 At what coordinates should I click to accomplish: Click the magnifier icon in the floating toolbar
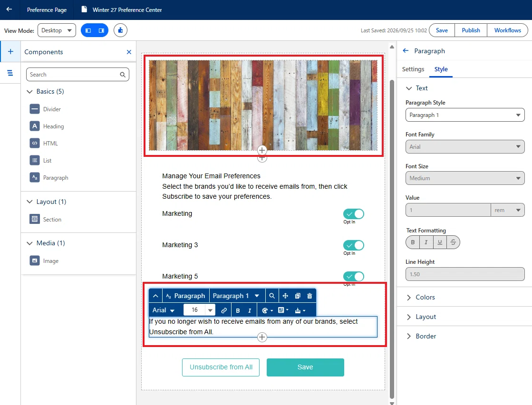272,296
